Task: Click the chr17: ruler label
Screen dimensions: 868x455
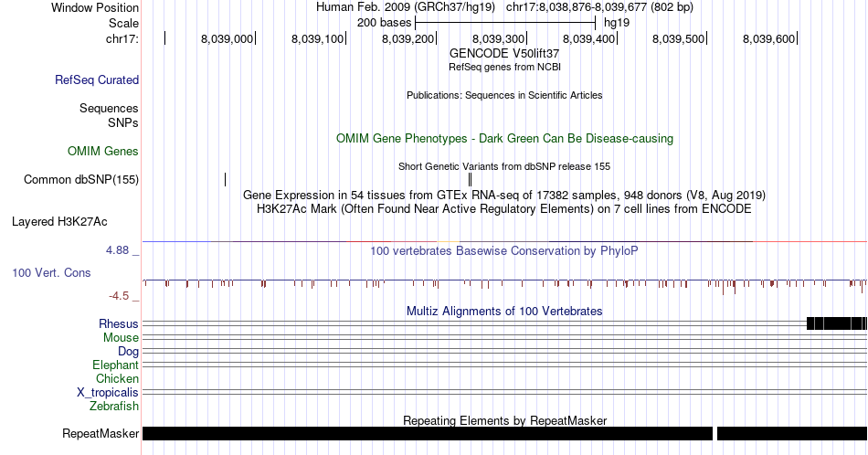Action: point(122,38)
